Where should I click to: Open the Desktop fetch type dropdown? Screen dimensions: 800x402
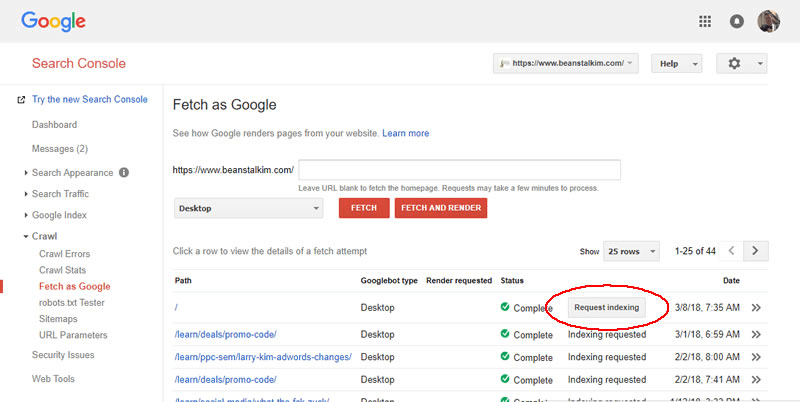coord(249,208)
